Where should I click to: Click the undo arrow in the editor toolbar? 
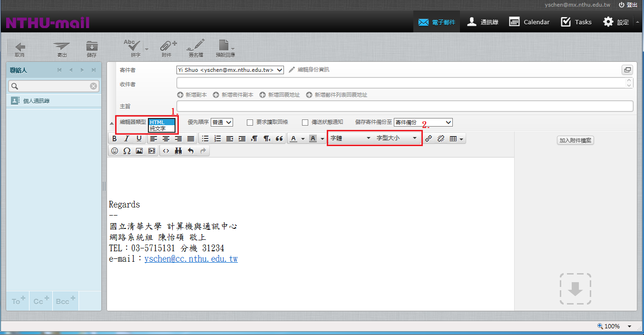point(191,151)
